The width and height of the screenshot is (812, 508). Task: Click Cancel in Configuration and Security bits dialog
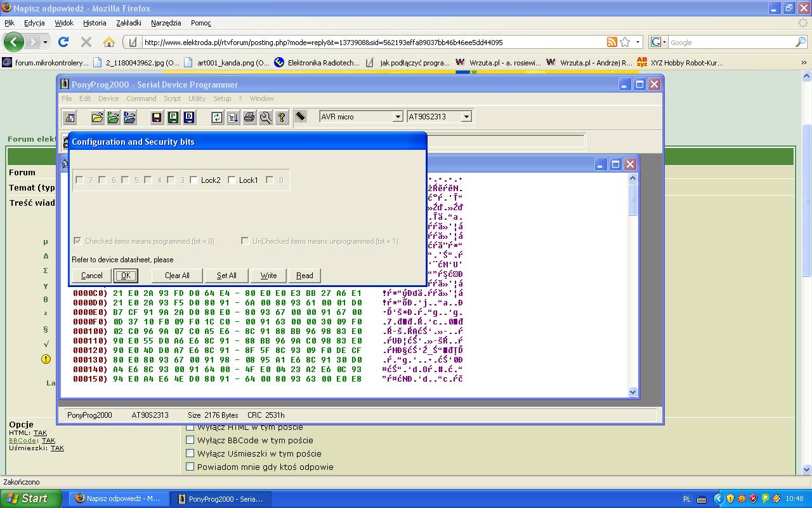[x=92, y=276]
